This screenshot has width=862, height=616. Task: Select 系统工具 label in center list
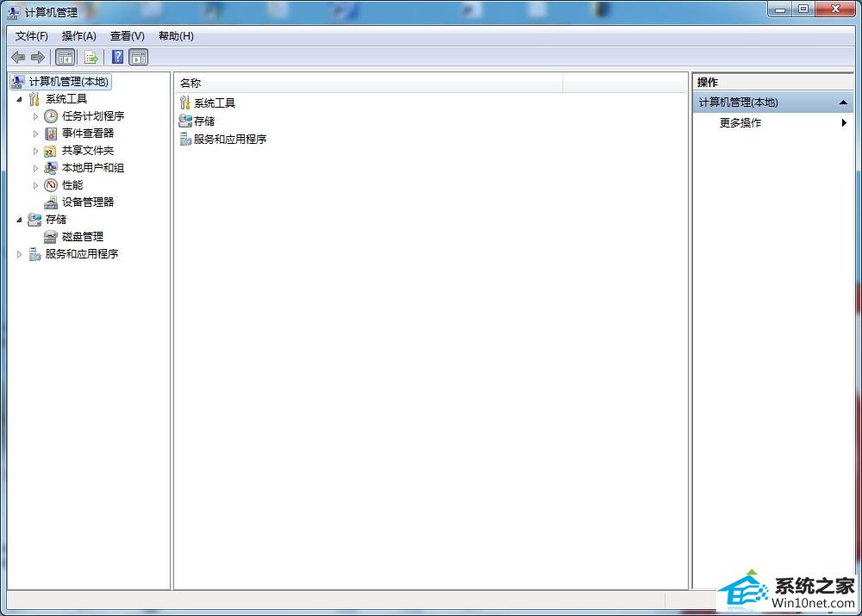(x=215, y=103)
